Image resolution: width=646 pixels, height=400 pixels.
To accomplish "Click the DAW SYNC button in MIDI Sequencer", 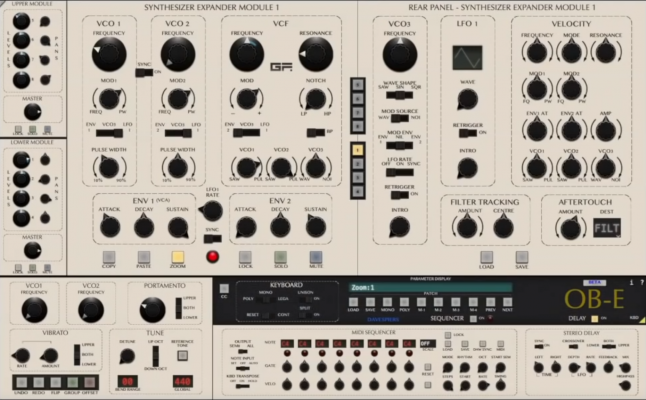I will click(482, 344).
